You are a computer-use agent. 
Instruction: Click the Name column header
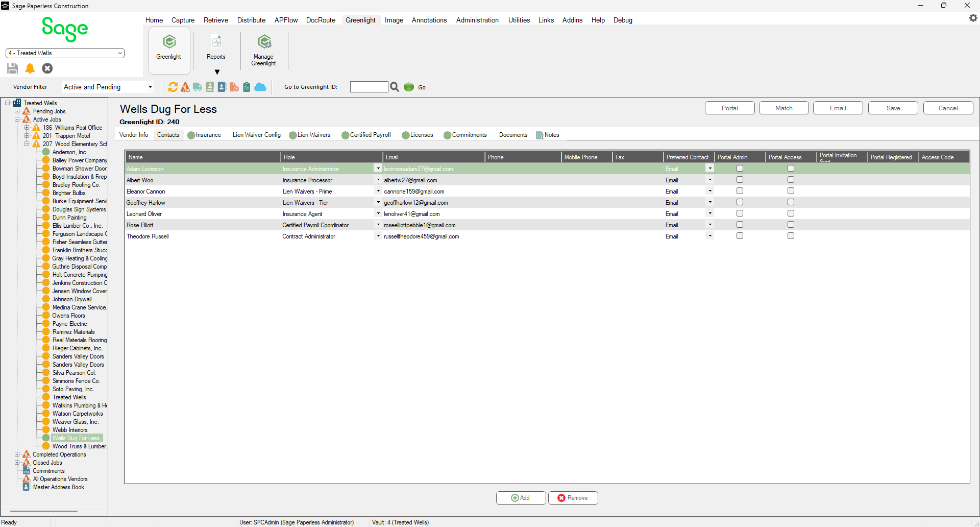[x=203, y=157]
